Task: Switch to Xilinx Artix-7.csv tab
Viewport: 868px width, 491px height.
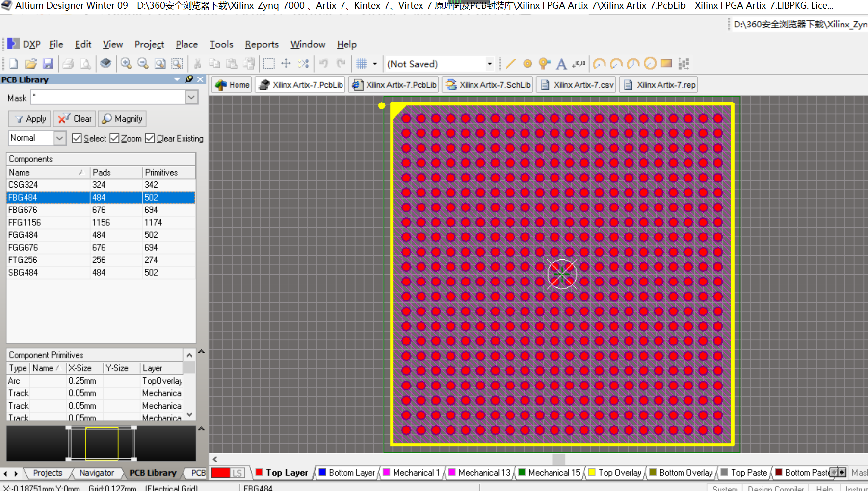Action: click(577, 85)
